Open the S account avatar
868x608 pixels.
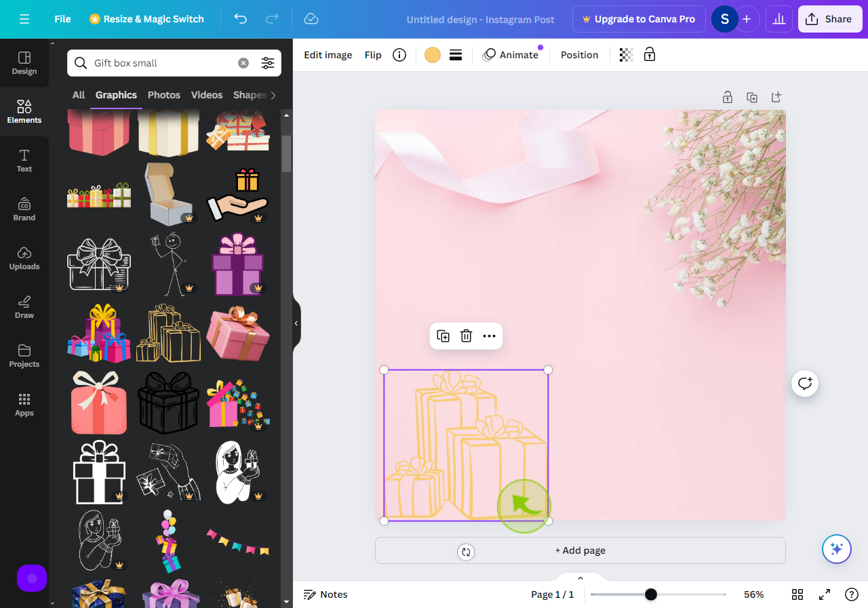[x=724, y=19]
